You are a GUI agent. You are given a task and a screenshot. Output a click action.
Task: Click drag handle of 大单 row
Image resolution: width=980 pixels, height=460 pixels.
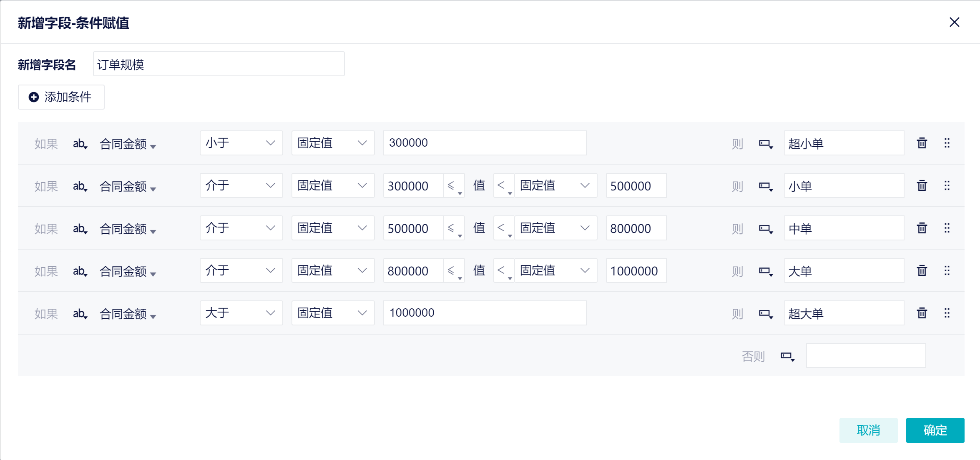947,271
